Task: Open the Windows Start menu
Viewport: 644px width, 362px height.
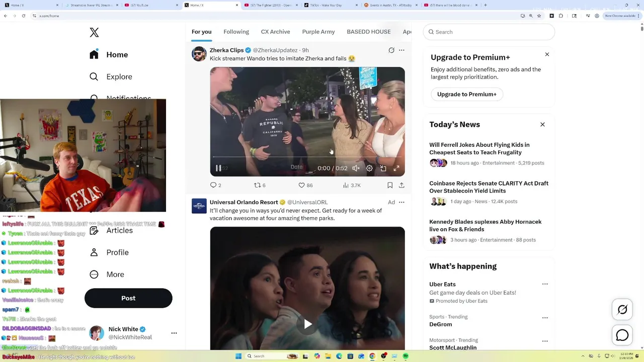Action: pyautogui.click(x=238, y=356)
